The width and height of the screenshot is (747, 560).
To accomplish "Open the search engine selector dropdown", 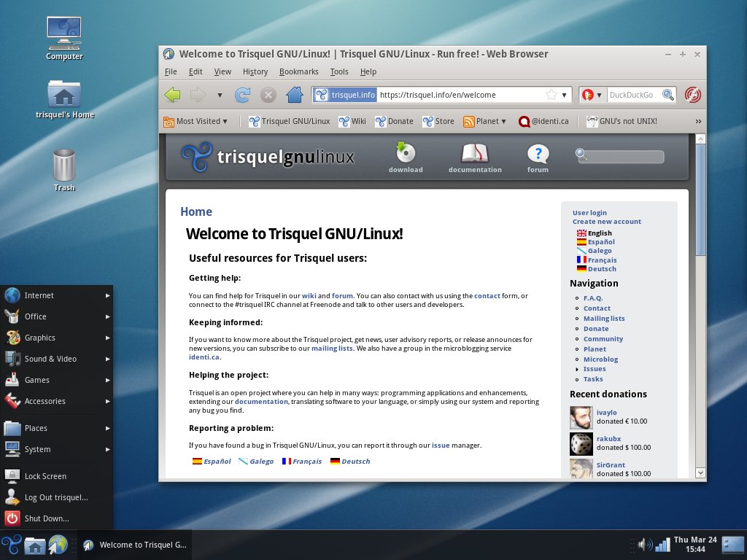I will point(591,95).
